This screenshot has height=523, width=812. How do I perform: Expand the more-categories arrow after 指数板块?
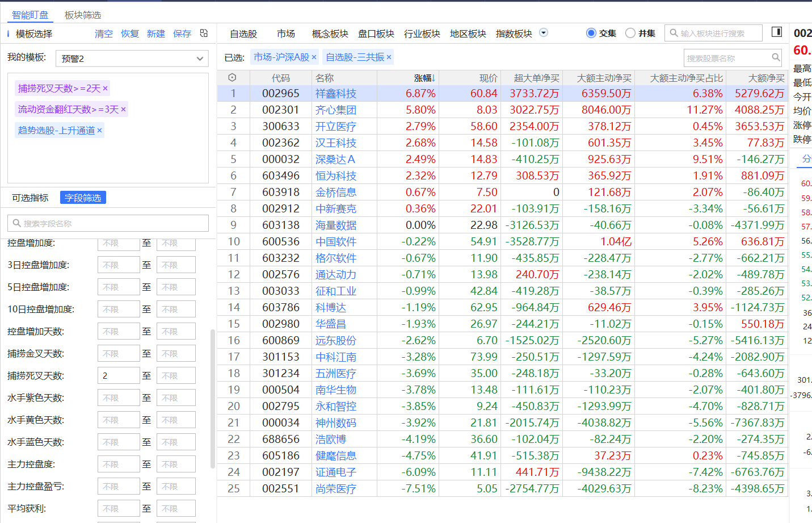pyautogui.click(x=543, y=33)
